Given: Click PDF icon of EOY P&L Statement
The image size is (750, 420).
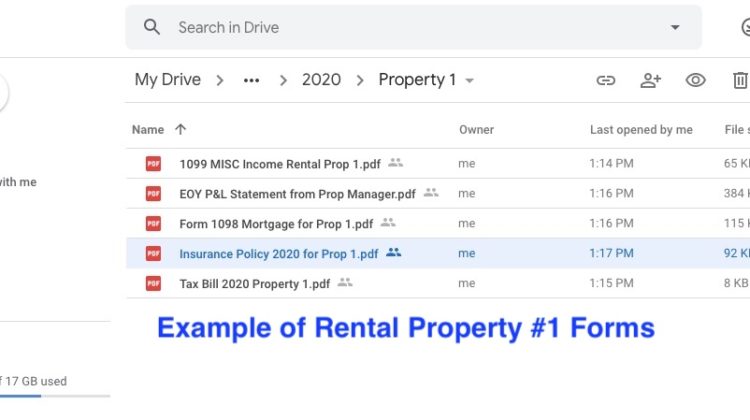Looking at the screenshot, I should [153, 193].
